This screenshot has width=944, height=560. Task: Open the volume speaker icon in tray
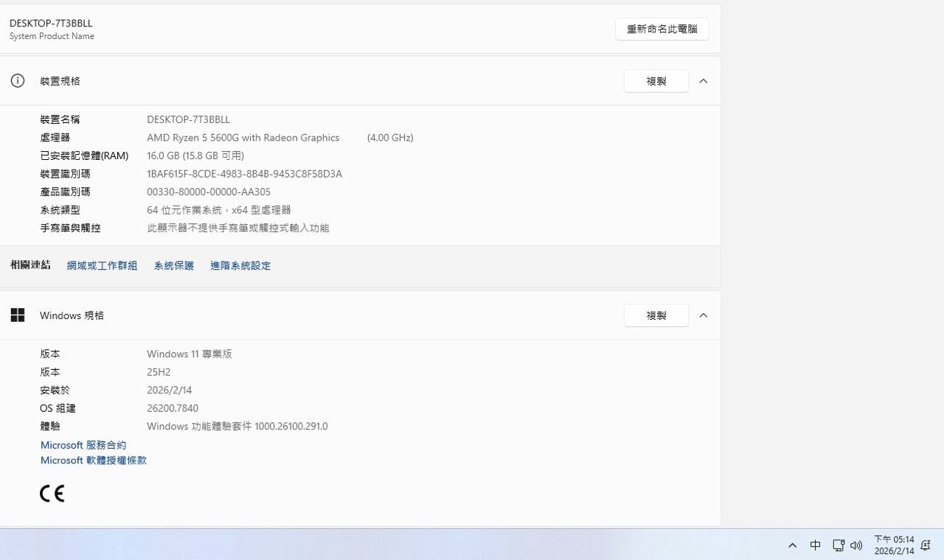tap(856, 545)
